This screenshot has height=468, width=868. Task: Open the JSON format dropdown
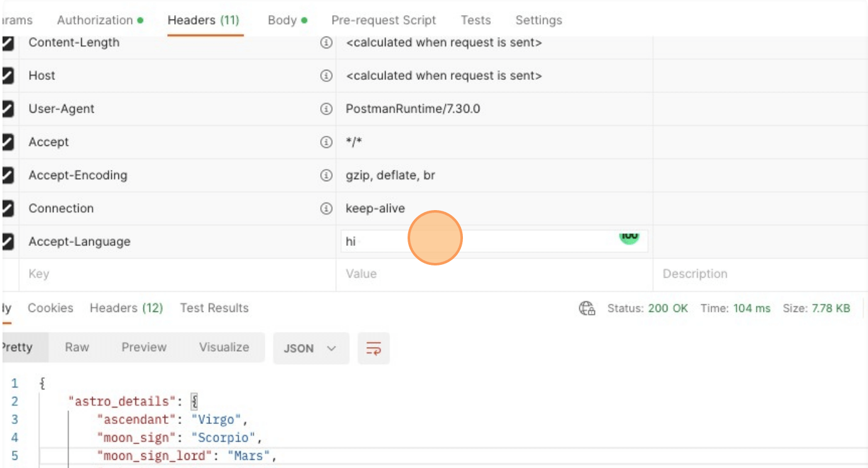[311, 348]
